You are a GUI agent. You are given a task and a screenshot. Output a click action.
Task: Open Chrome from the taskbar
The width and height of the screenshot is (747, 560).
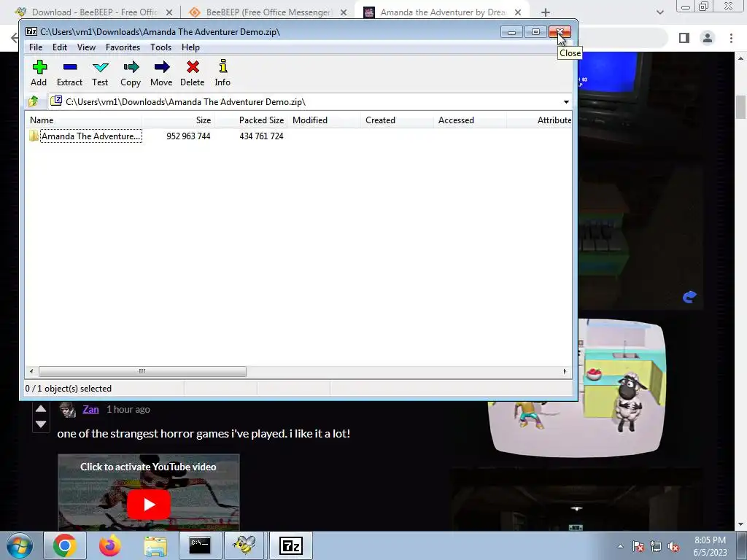(64, 545)
